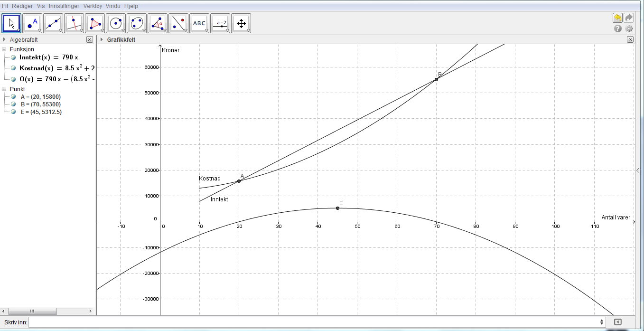
Task: Hide the Kostnad(x) function graph
Action: coord(14,68)
